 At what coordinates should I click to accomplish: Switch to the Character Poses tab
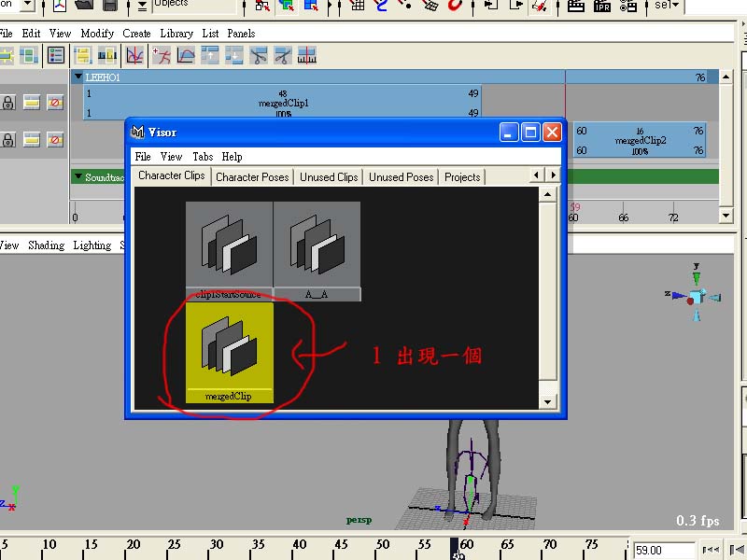[x=252, y=177]
